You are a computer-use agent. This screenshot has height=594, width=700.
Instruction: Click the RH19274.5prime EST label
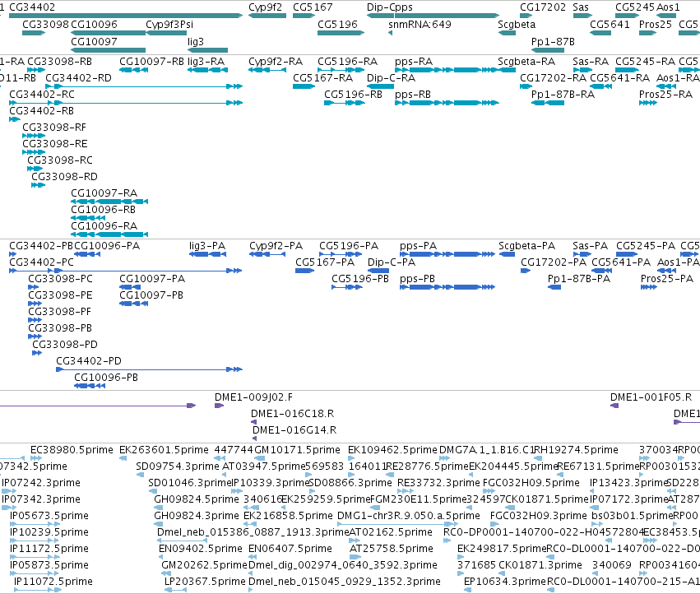point(576,450)
